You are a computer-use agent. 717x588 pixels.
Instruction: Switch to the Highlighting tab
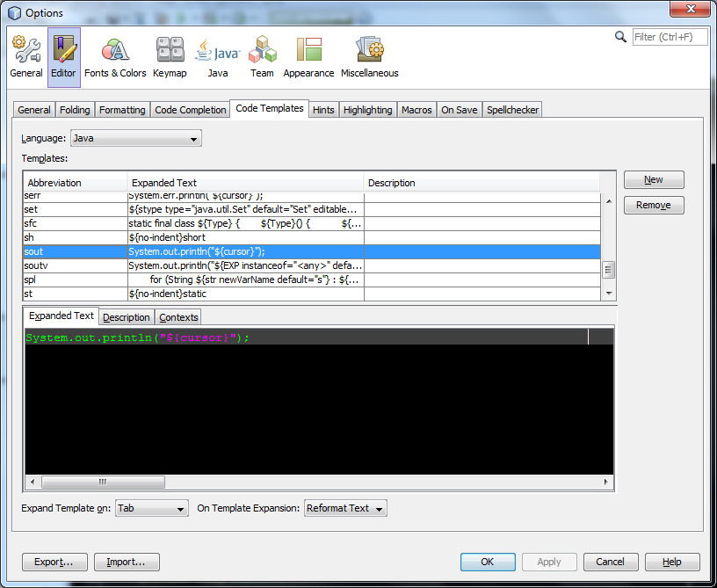(367, 109)
